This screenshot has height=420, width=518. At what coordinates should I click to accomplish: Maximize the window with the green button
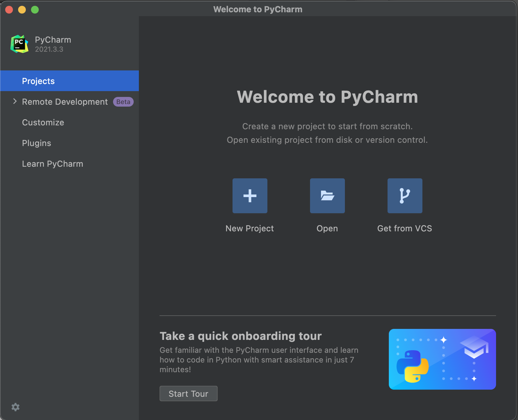click(35, 10)
